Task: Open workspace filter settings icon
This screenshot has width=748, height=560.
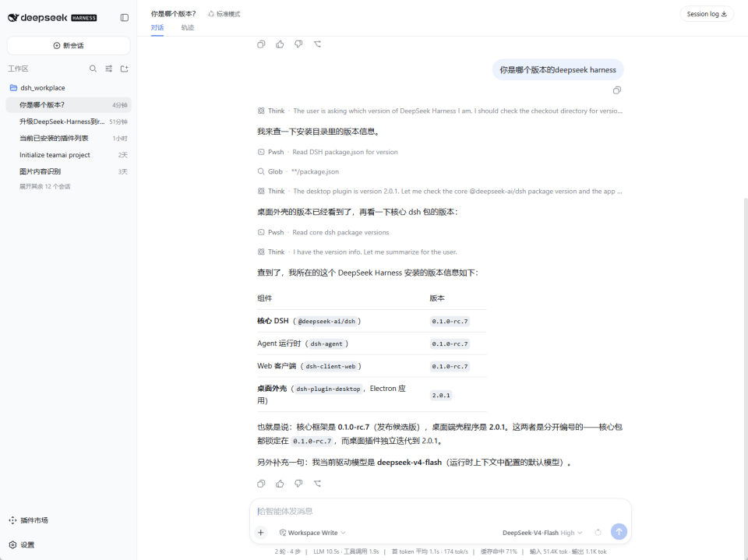Action: pyautogui.click(x=109, y=69)
